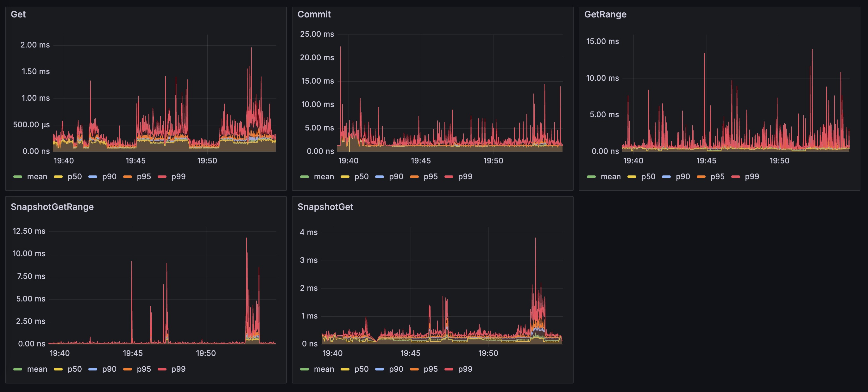Toggle the p95 series in Get legend

pyautogui.click(x=144, y=177)
